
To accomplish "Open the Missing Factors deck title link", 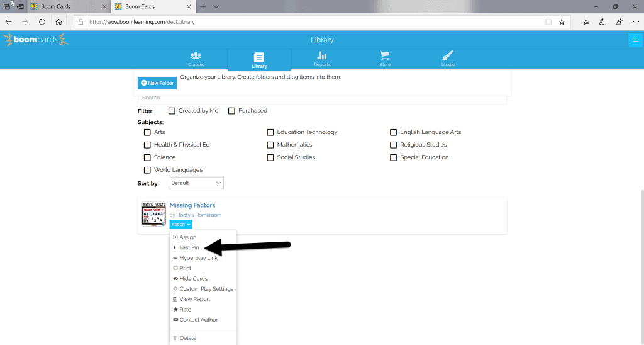I will point(192,205).
